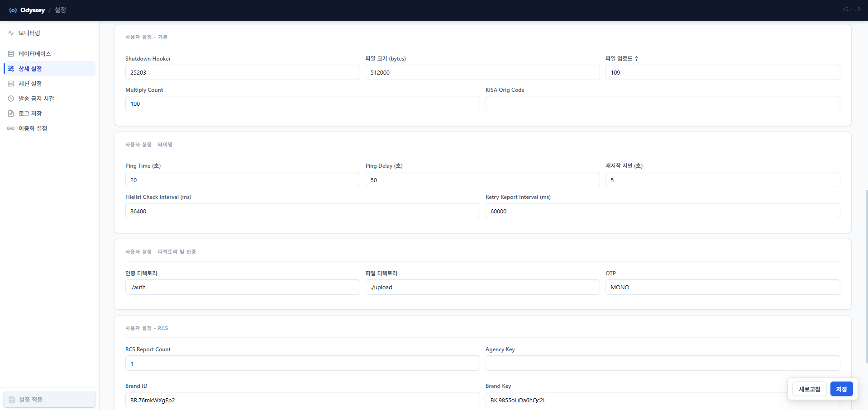Click the empty Agency Key field
The image size is (868, 410).
(x=663, y=363)
